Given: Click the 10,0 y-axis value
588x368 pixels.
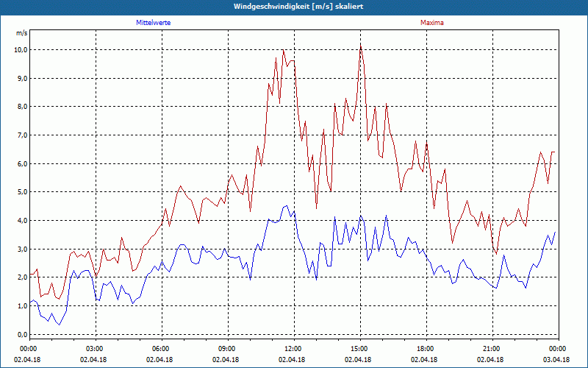Looking at the screenshot, I should tap(21, 50).
